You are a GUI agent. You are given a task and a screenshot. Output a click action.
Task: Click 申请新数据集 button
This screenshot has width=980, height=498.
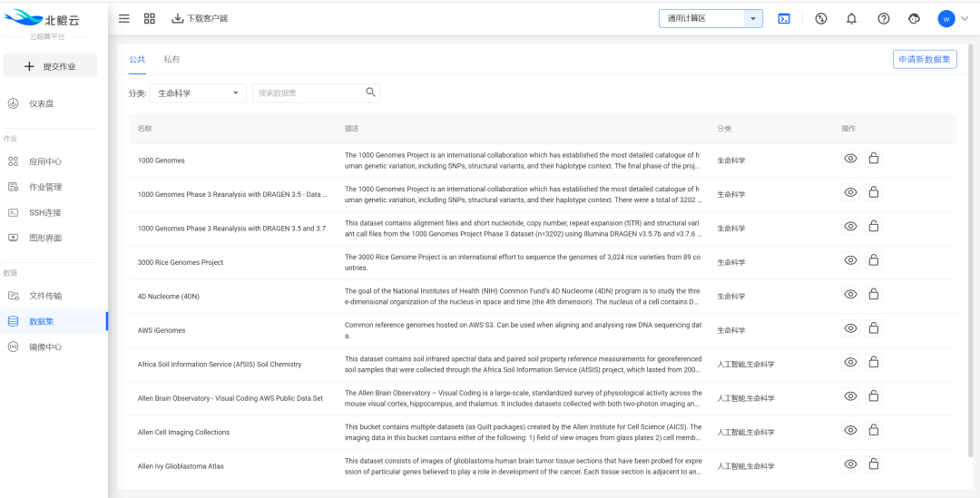pos(925,59)
